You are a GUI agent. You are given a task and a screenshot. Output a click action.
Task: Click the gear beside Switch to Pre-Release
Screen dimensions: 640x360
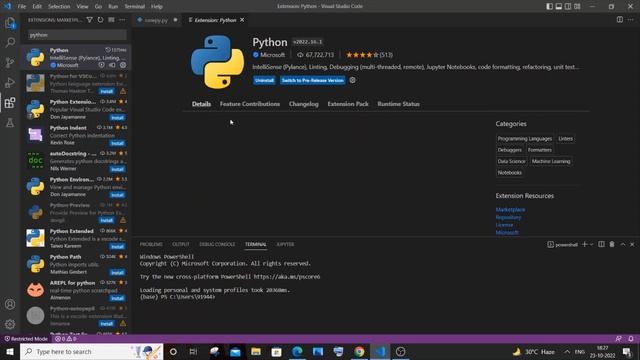tap(352, 80)
